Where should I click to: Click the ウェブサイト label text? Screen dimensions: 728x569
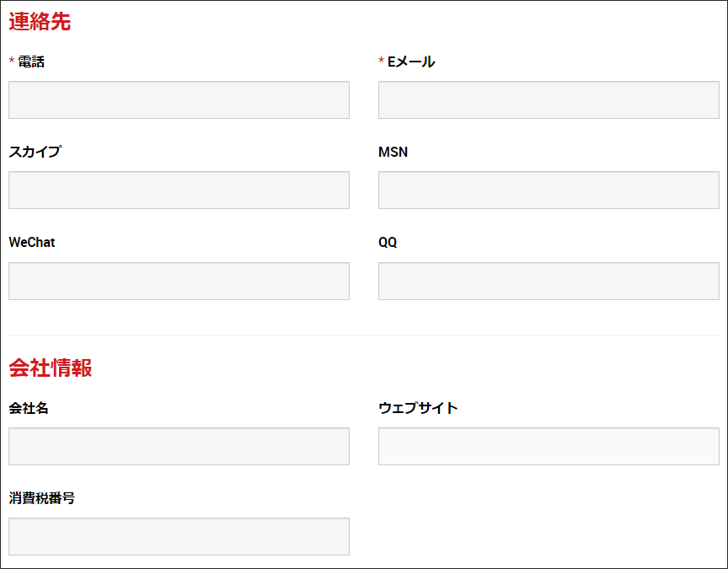[418, 408]
